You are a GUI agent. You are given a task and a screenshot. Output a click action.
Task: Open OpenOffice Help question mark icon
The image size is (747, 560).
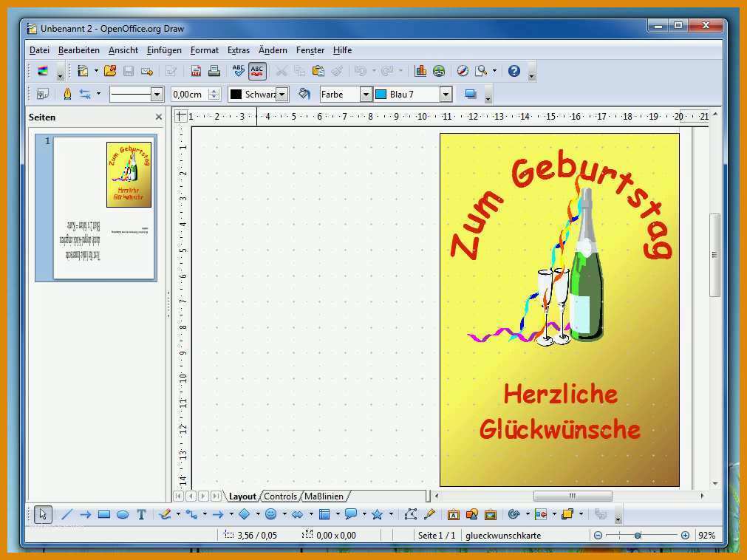pyautogui.click(x=514, y=71)
